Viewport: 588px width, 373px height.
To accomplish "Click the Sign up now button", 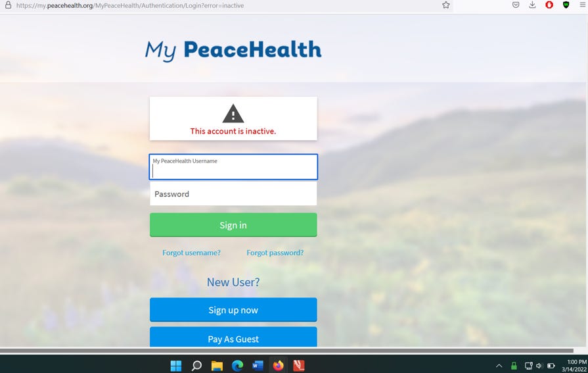I will (x=233, y=310).
